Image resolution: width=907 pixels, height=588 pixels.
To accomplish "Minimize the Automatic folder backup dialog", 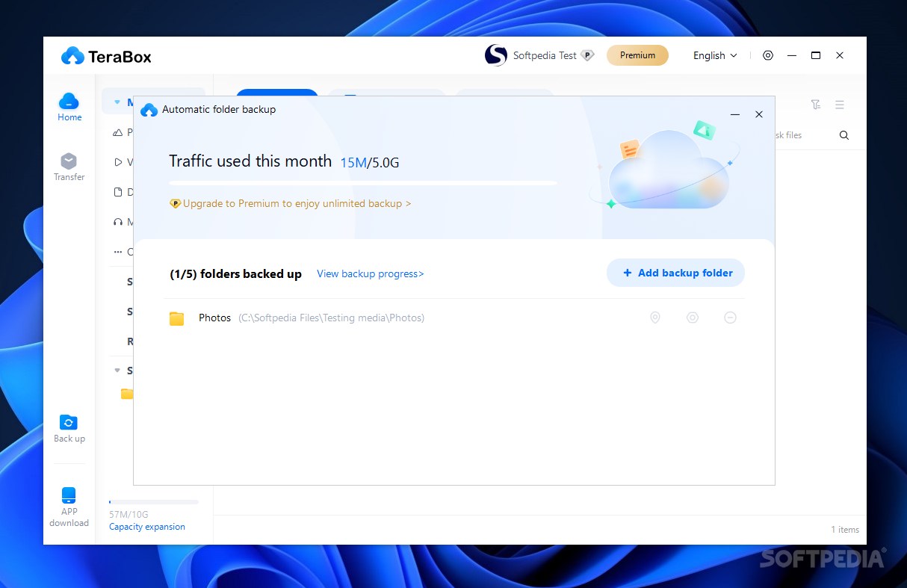I will coord(735,114).
